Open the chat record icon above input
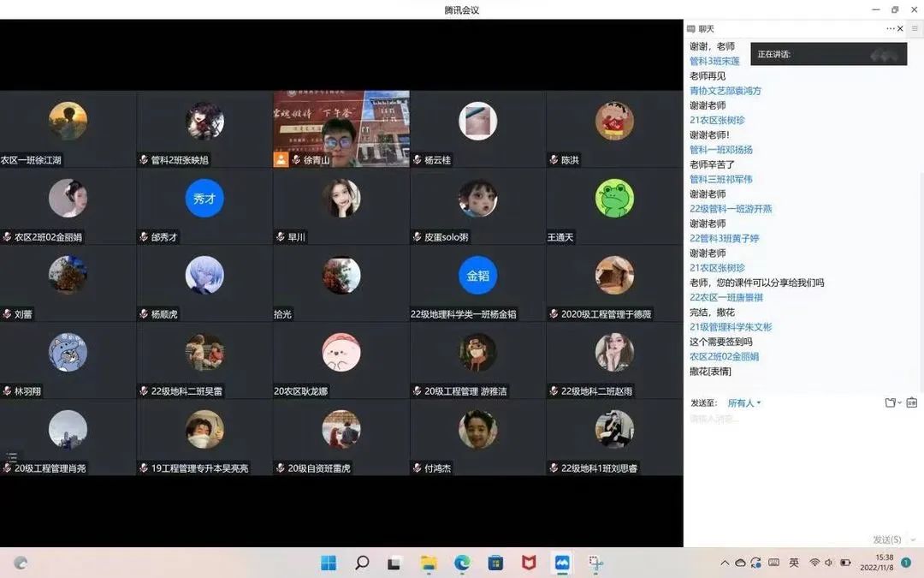This screenshot has width=924, height=578. pos(912,402)
